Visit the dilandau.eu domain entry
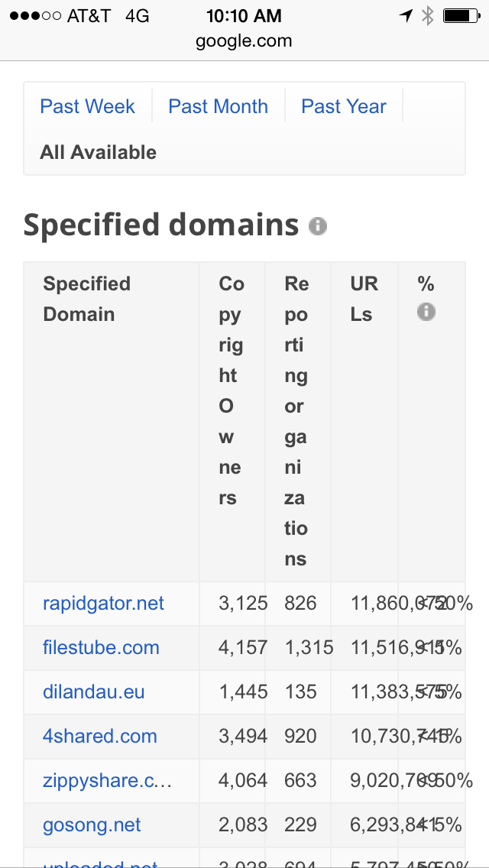This screenshot has width=489, height=868. (x=93, y=692)
